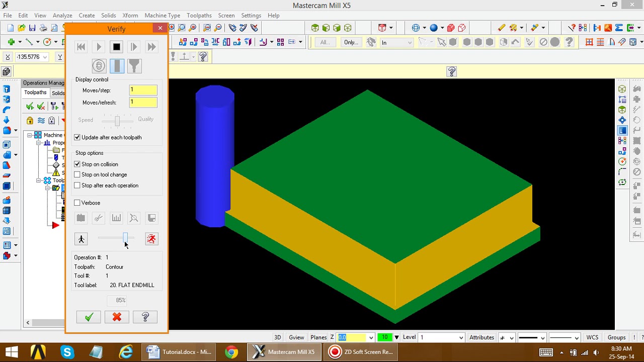Screen dimensions: 644x362
Task: Set fastest speed with running figure button
Action: tap(151, 239)
